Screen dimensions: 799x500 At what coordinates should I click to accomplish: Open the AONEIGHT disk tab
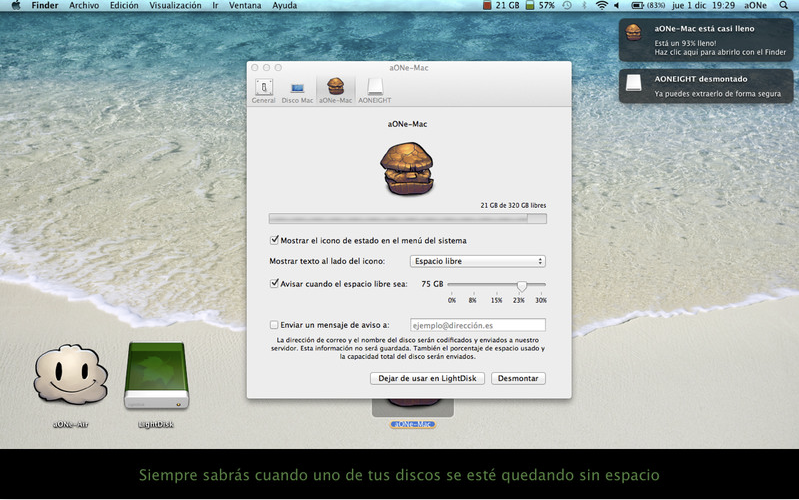point(375,91)
